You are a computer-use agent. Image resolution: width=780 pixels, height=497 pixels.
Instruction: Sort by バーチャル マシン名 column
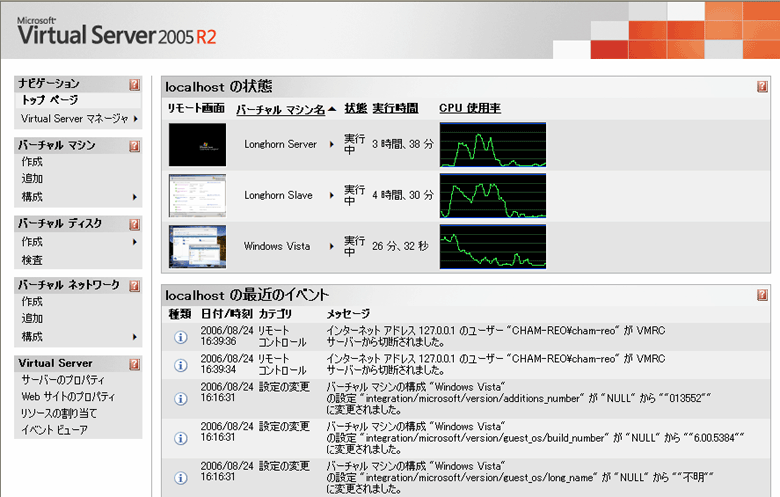click(x=281, y=109)
